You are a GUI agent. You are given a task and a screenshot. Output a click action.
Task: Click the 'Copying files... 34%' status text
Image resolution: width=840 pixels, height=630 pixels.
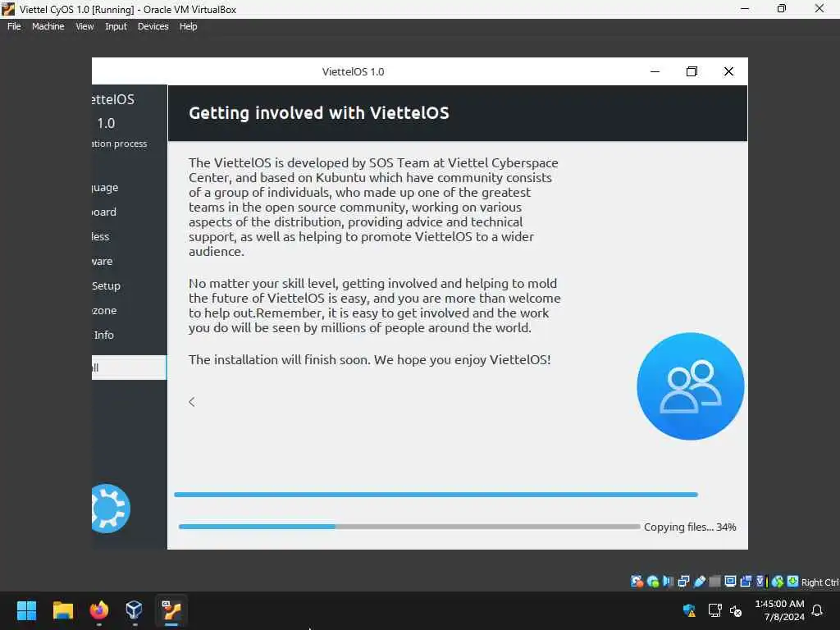689,527
